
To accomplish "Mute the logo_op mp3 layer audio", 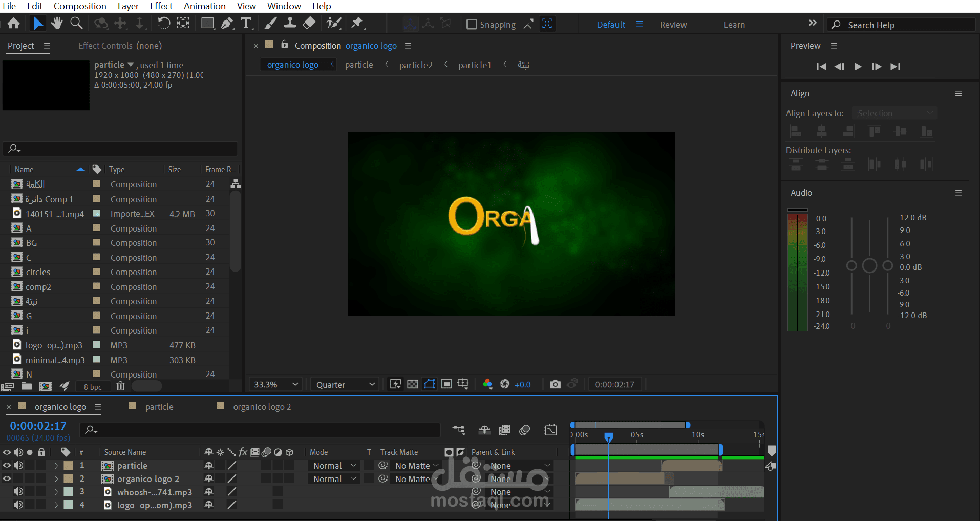I will (18, 505).
